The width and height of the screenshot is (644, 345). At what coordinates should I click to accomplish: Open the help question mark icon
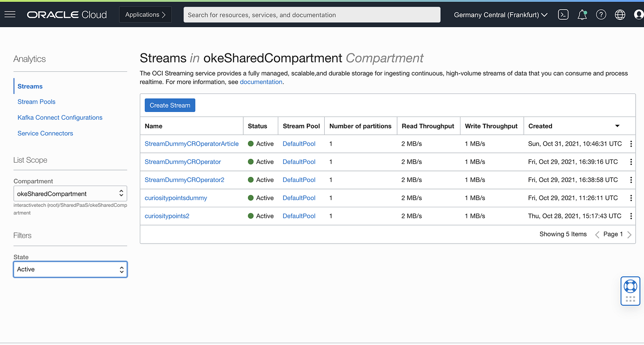pos(601,15)
